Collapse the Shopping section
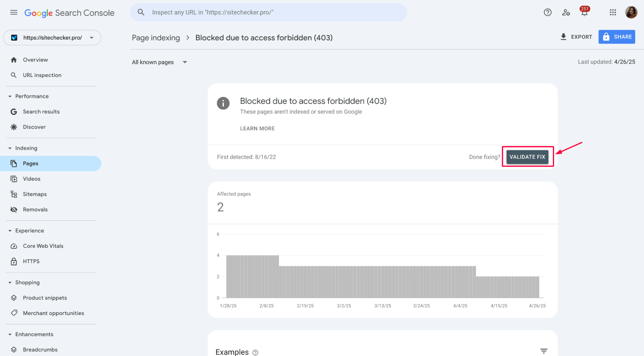 point(10,282)
